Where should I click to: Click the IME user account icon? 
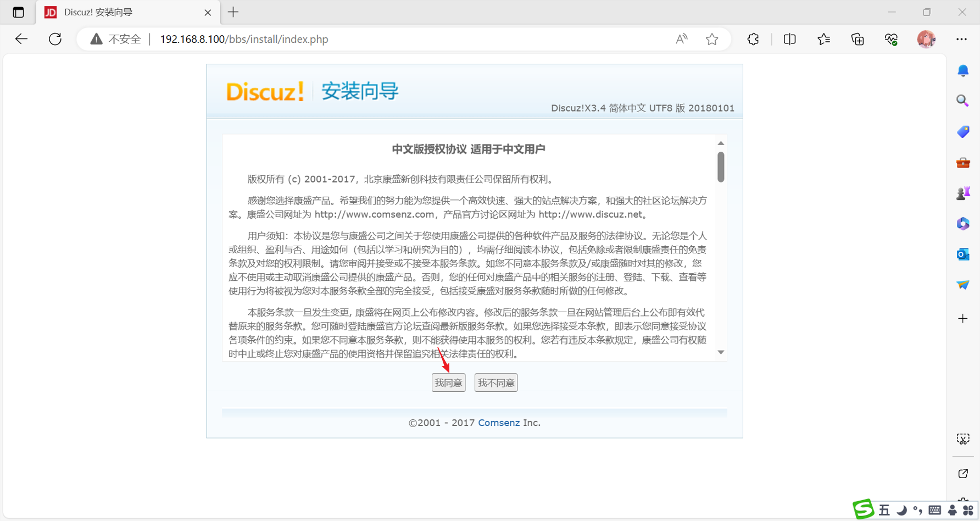click(x=952, y=511)
